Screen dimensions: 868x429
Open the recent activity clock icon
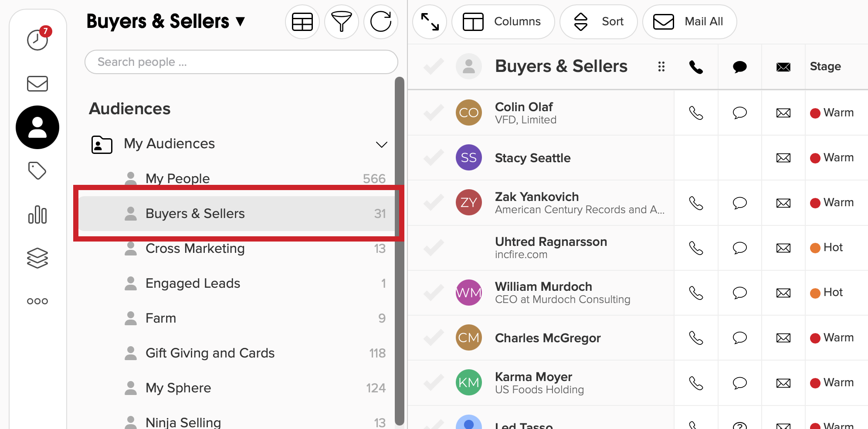point(38,40)
